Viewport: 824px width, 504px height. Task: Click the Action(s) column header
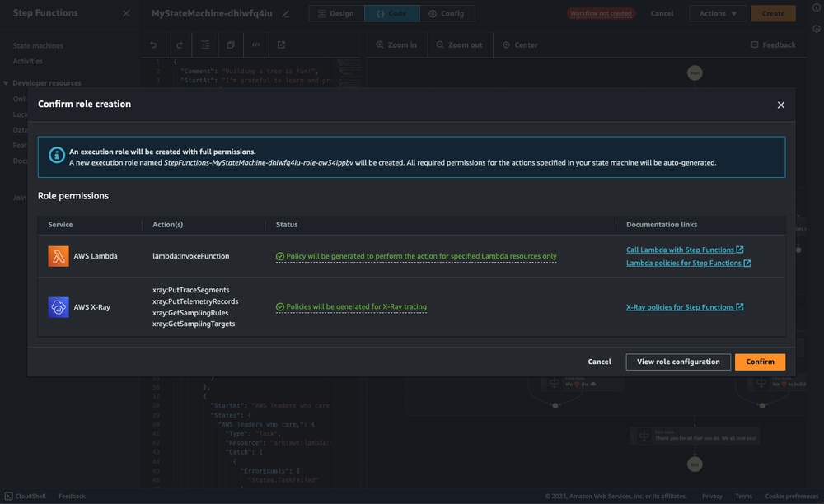(167, 225)
